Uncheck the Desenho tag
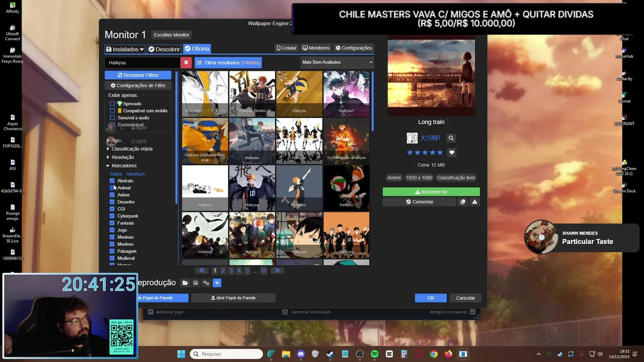 pyautogui.click(x=112, y=202)
